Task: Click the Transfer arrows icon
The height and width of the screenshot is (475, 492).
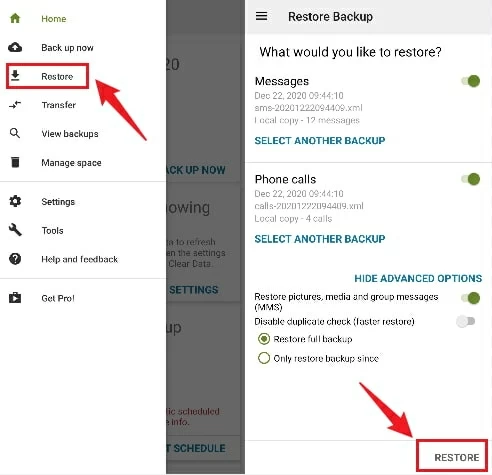Action: [15, 105]
